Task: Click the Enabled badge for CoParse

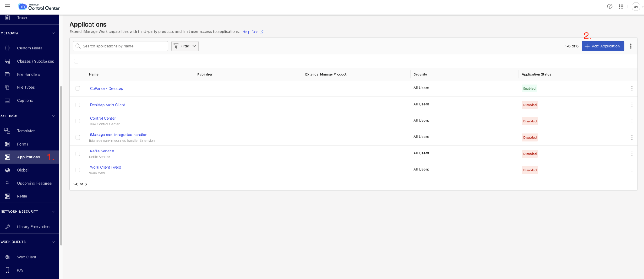Action: click(x=529, y=88)
